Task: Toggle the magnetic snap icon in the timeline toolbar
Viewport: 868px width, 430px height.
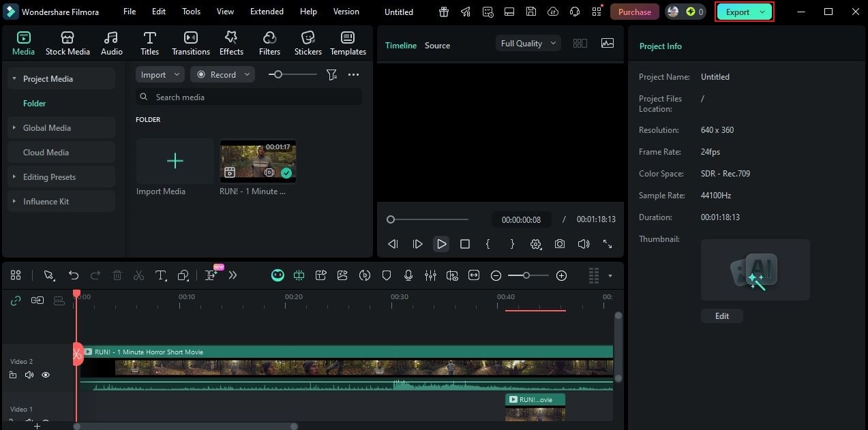Action: click(299, 275)
